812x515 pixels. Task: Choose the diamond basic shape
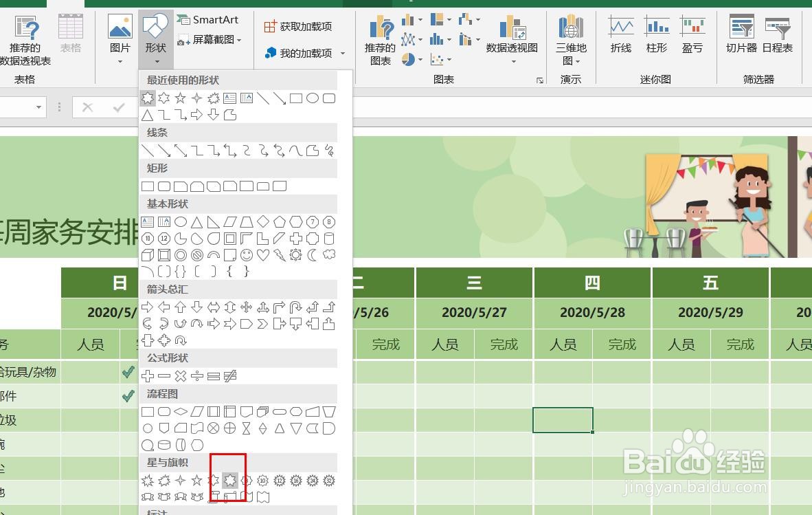point(263,222)
